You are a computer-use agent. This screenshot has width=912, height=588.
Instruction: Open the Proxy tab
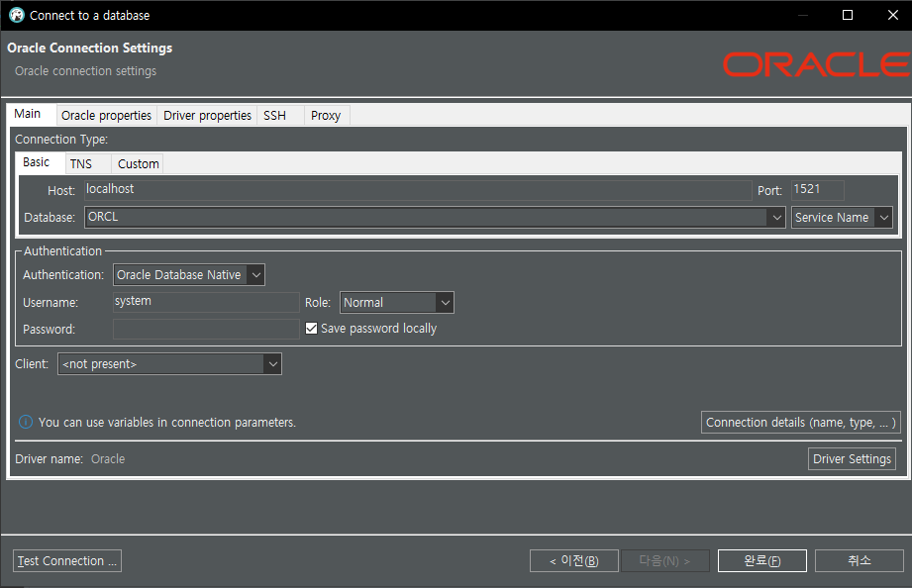[x=326, y=115]
